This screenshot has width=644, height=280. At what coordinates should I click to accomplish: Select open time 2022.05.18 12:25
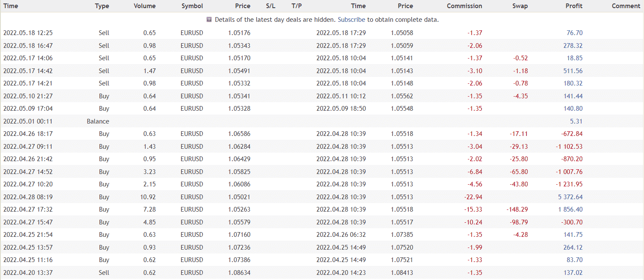28,33
